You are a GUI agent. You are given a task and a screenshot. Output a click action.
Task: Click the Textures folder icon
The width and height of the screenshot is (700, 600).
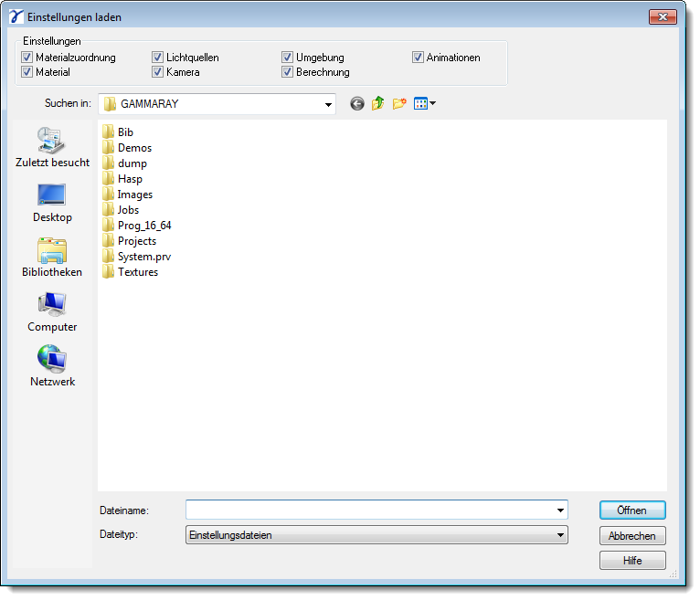point(108,271)
